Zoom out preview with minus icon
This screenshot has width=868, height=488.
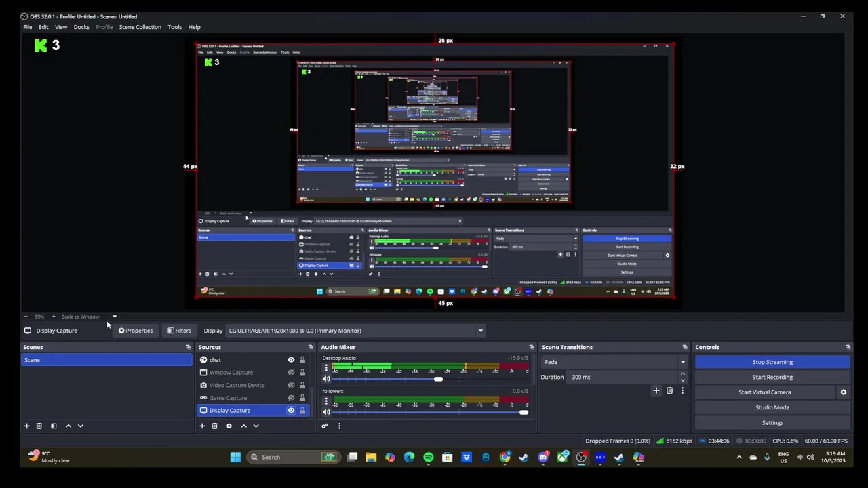26,317
